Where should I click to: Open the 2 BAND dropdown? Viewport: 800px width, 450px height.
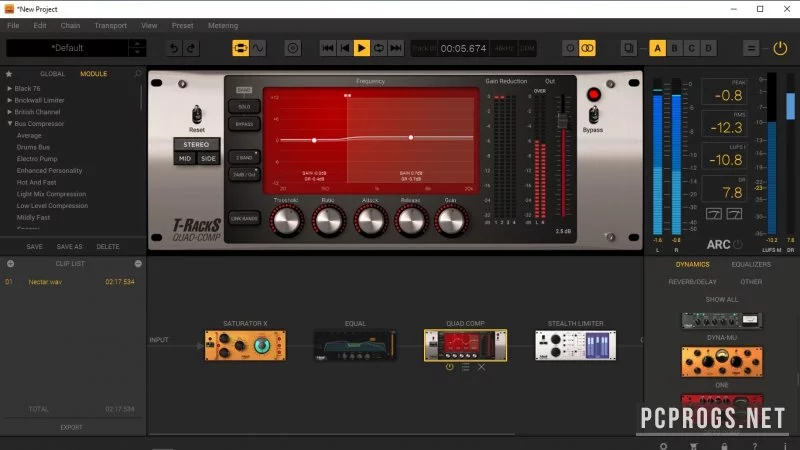(244, 158)
